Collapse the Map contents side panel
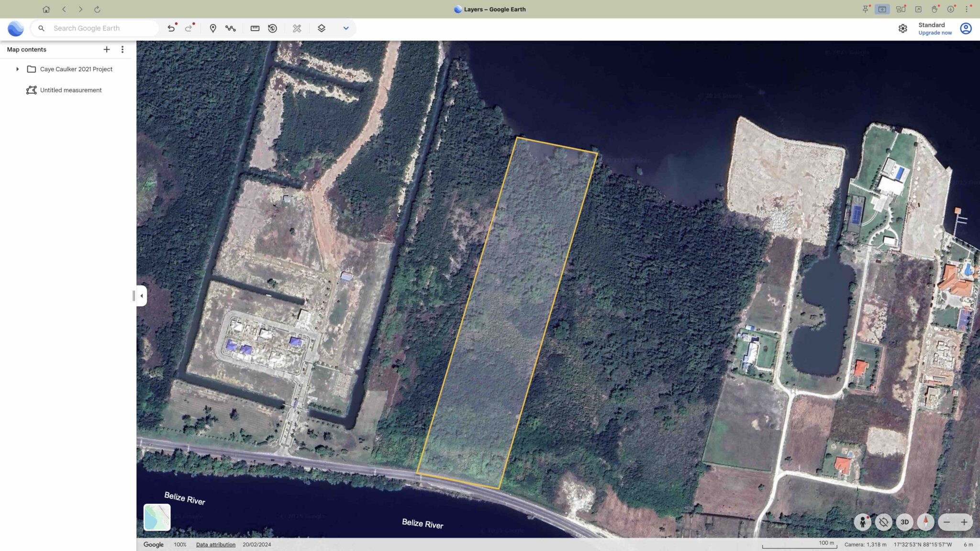 142,296
